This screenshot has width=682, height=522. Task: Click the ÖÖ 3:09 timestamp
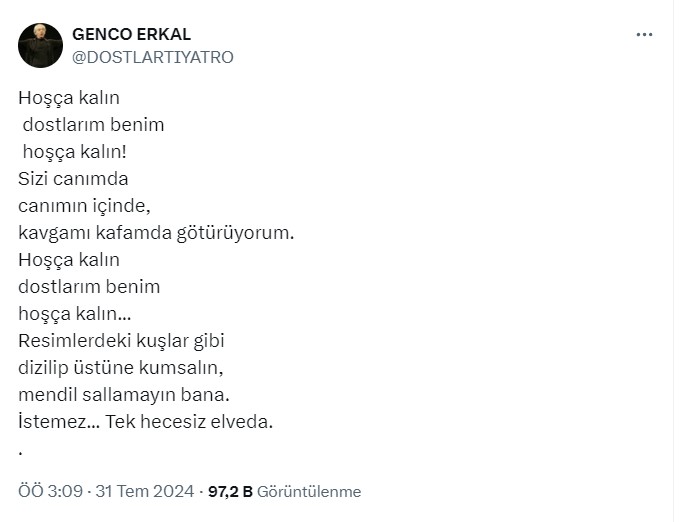50,492
